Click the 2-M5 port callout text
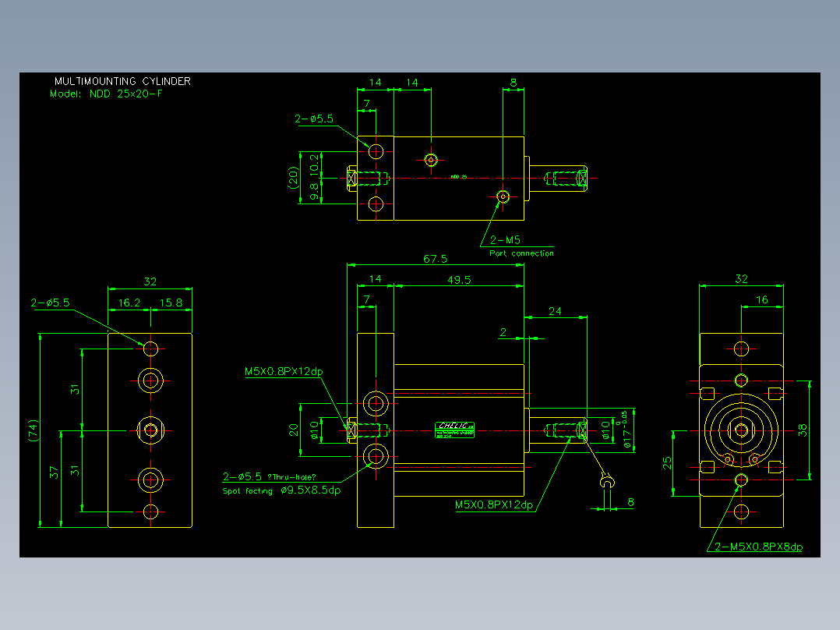The height and width of the screenshot is (630, 840). [505, 239]
